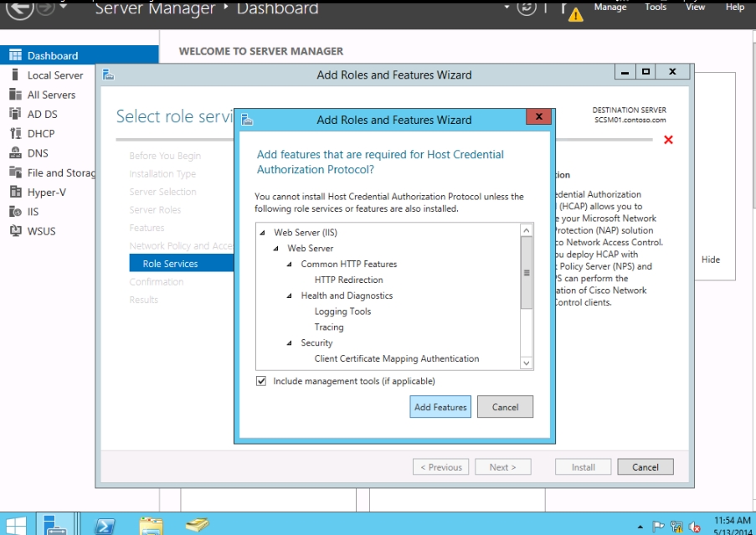Go to Before You Begin step
Viewport: 756px width, 535px height.
point(165,157)
